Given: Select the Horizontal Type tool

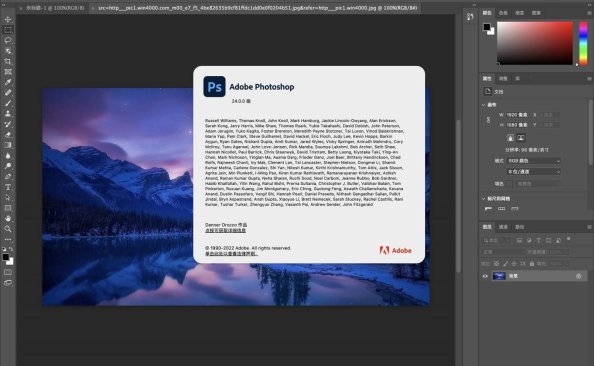Looking at the screenshot, I should click(8, 187).
